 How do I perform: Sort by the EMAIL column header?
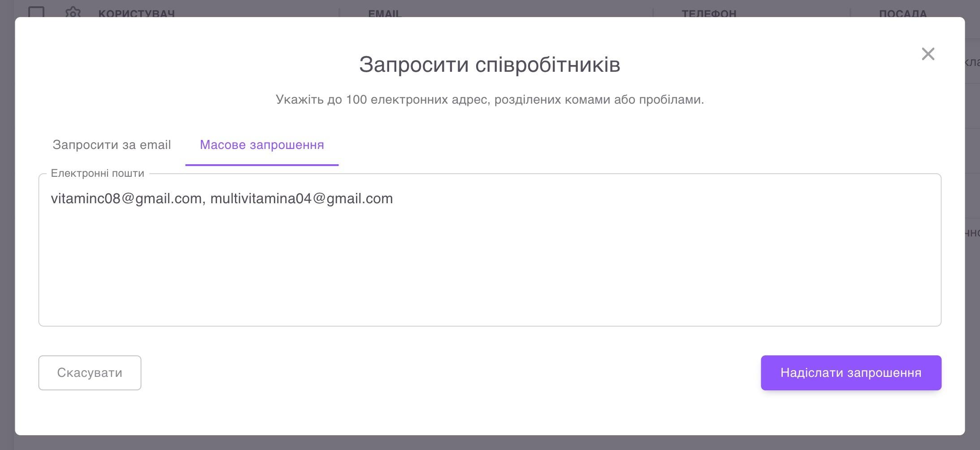tap(384, 13)
